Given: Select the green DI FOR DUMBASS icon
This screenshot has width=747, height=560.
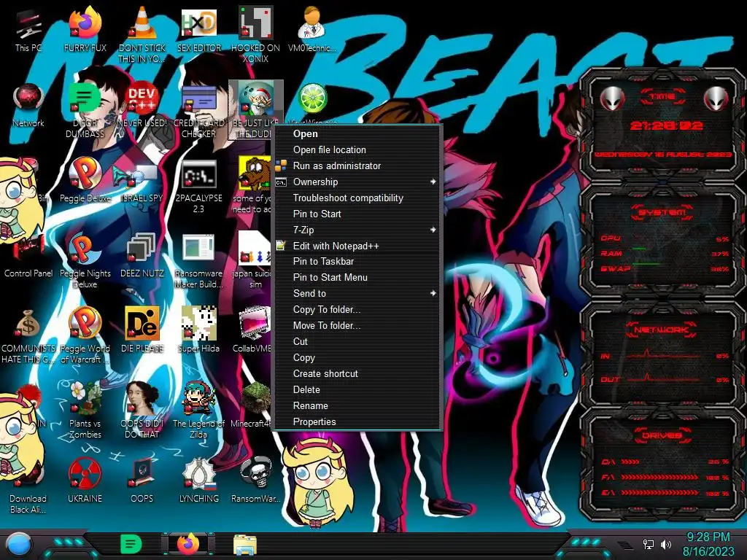Looking at the screenshot, I should click(x=85, y=111).
